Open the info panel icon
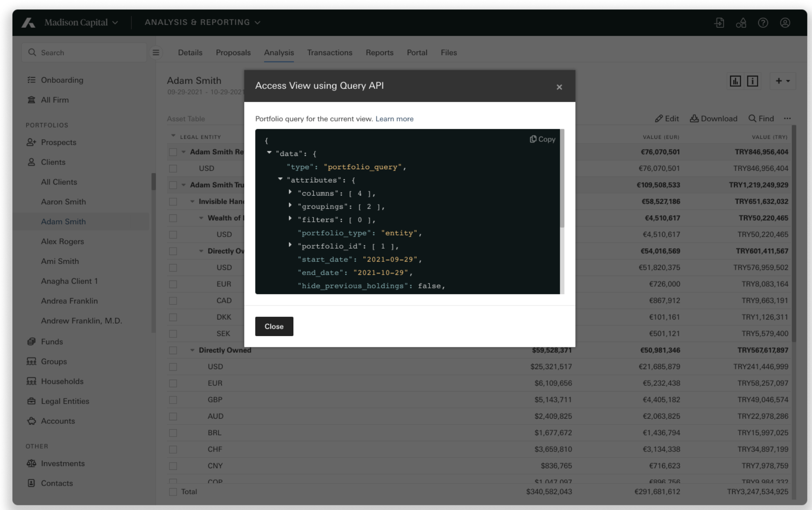This screenshot has width=812, height=510. (x=752, y=81)
